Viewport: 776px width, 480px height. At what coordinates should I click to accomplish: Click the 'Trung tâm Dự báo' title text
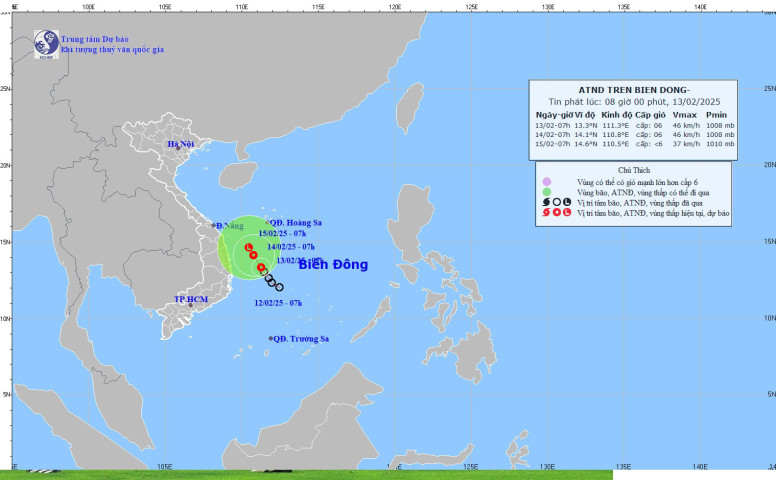click(x=95, y=39)
